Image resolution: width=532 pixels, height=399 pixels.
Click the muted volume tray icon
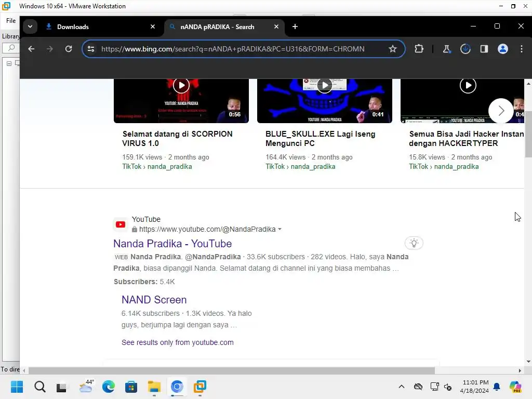[x=448, y=387]
